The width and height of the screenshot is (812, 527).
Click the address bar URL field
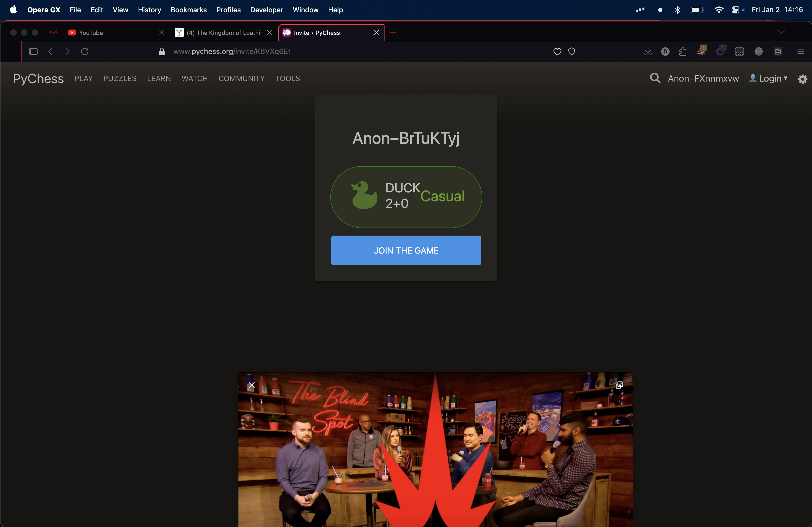(x=232, y=52)
